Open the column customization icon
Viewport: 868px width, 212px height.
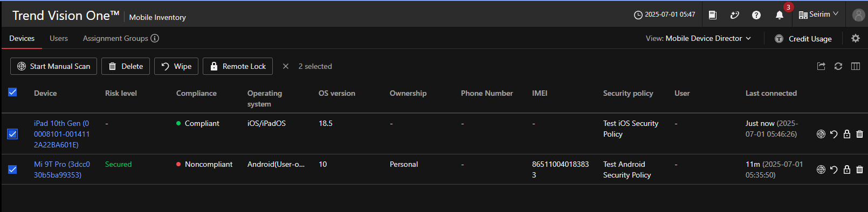click(855, 66)
